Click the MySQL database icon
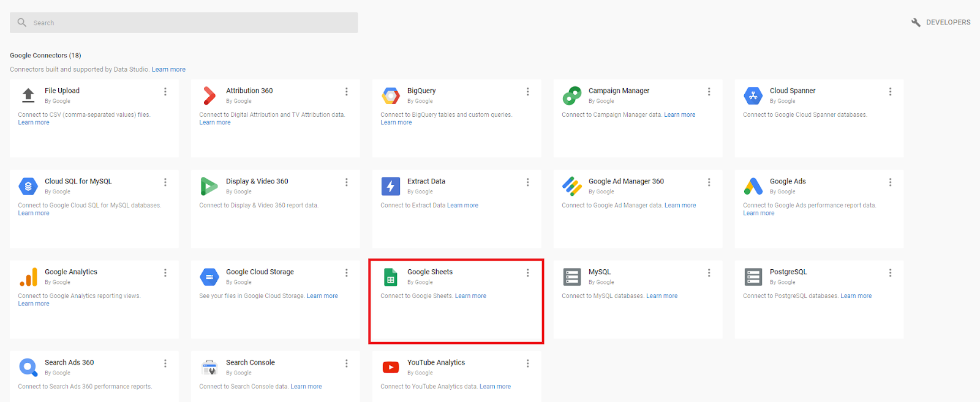 click(x=572, y=277)
